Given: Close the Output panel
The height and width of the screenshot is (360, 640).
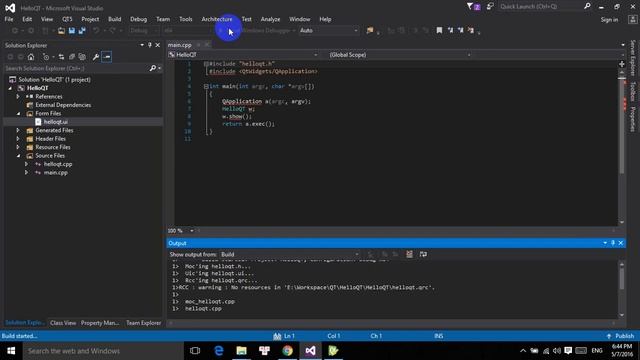Looking at the screenshot, I should tap(621, 243).
